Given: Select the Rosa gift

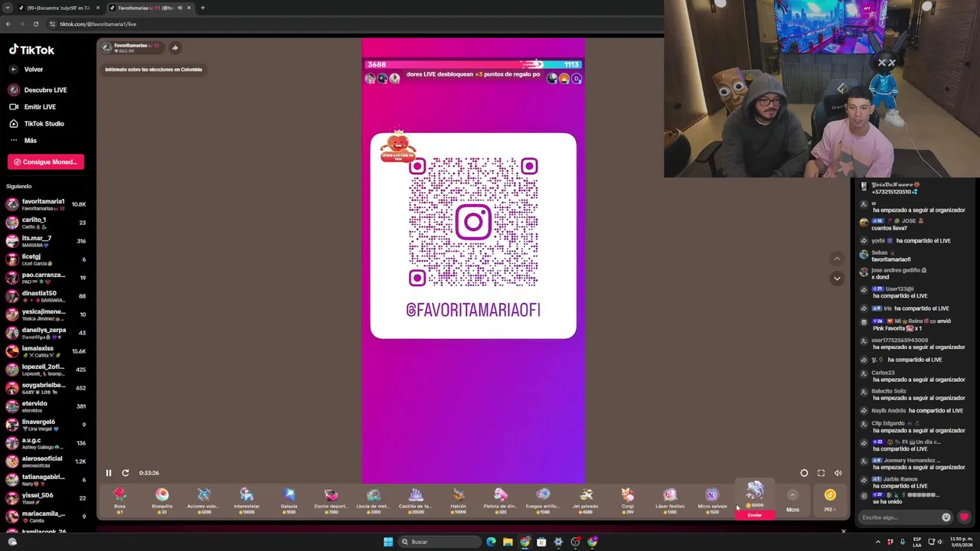Looking at the screenshot, I should click(x=119, y=500).
